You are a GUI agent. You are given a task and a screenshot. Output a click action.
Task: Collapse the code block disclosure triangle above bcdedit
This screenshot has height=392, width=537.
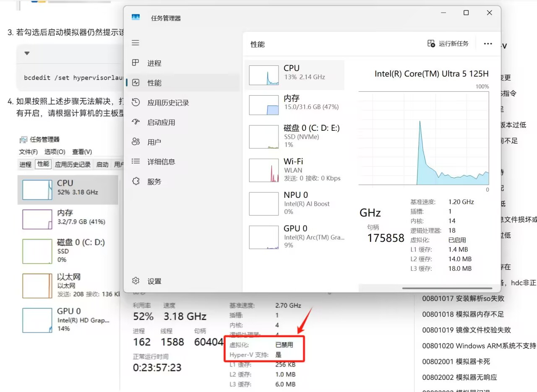click(x=27, y=53)
